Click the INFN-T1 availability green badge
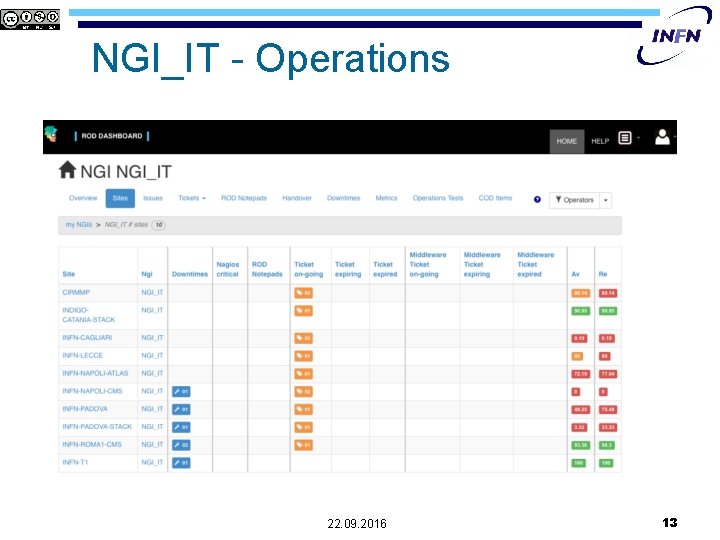The image size is (720, 540). click(x=579, y=463)
